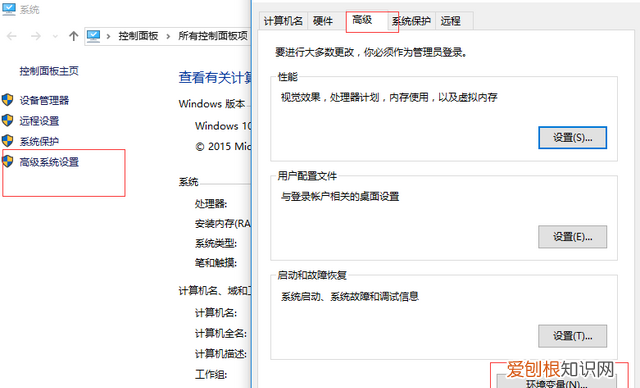Viewport: 640px width, 388px height.
Task: Click the 环境变量(N)... button
Action: pyautogui.click(x=557, y=382)
